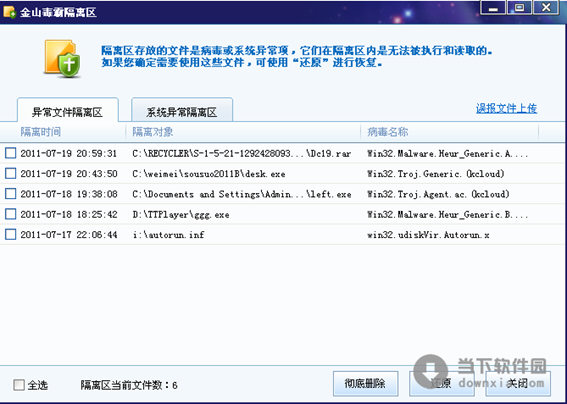567x404 pixels.
Task: Open the 误报文件上传 link
Action: point(506,108)
